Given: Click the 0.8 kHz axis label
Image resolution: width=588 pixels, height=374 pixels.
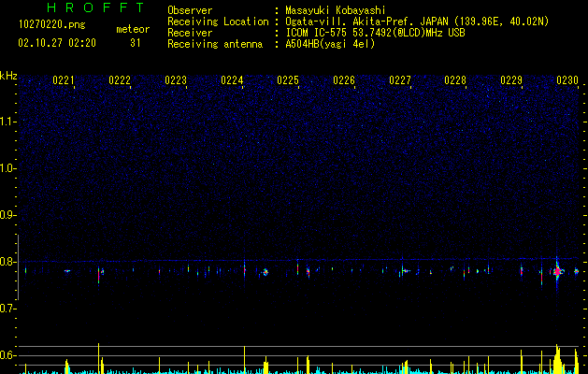Looking at the screenshot, I should pos(7,262).
